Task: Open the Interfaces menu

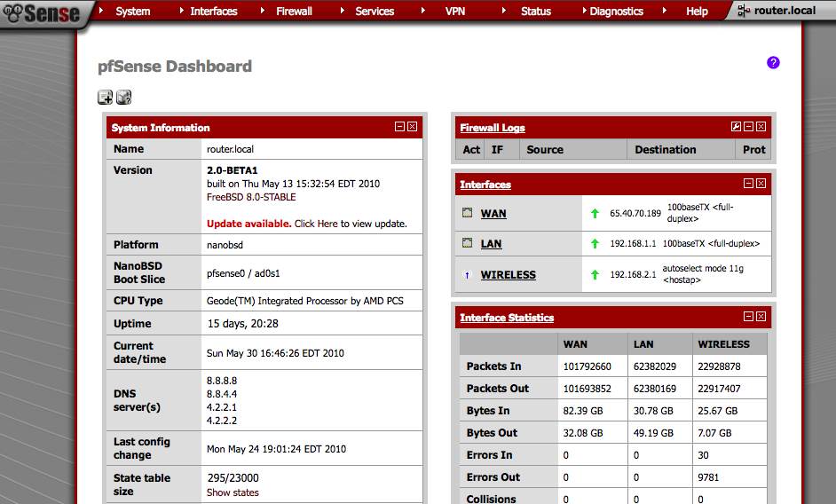Action: pyautogui.click(x=214, y=12)
